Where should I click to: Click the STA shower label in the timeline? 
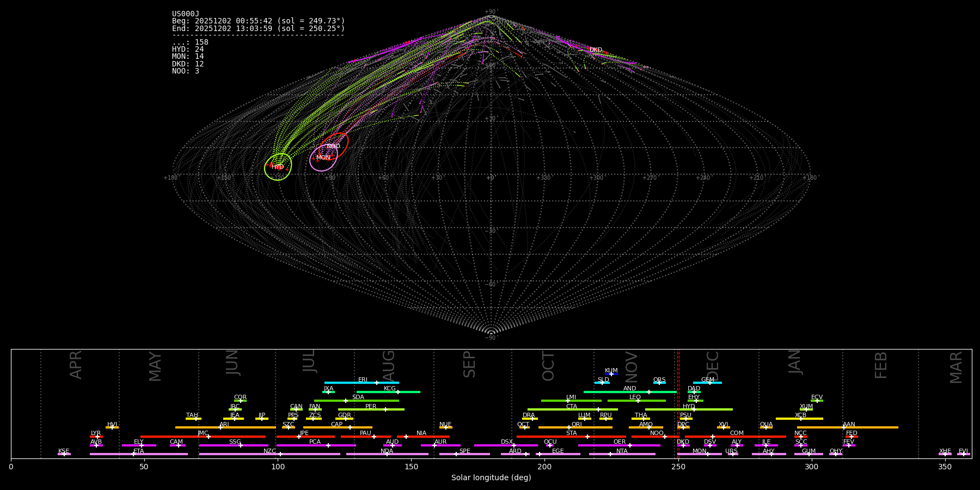[571, 433]
